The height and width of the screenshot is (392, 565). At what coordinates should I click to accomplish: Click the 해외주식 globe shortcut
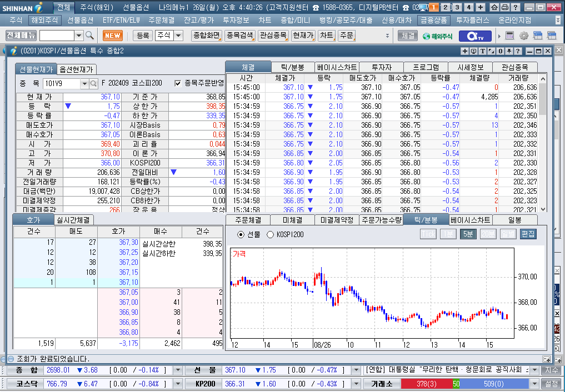pyautogui.click(x=437, y=36)
